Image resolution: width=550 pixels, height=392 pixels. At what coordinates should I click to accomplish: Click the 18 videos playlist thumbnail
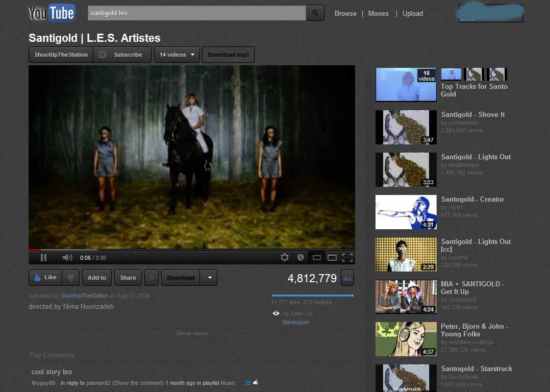pos(406,85)
